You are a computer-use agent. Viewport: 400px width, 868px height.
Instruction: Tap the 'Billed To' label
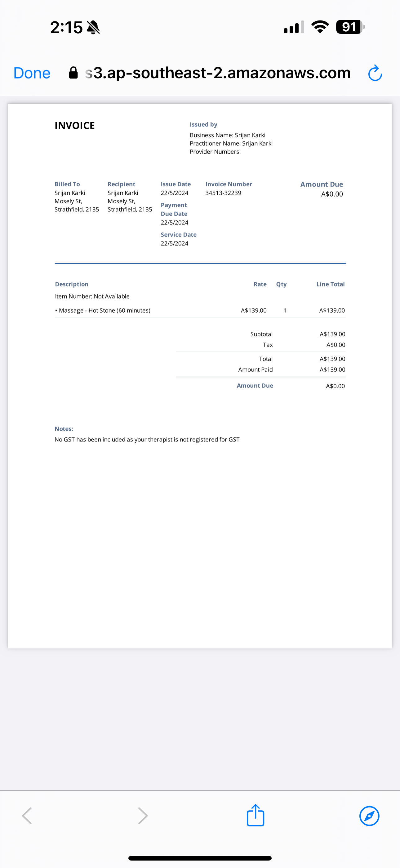coord(67,184)
